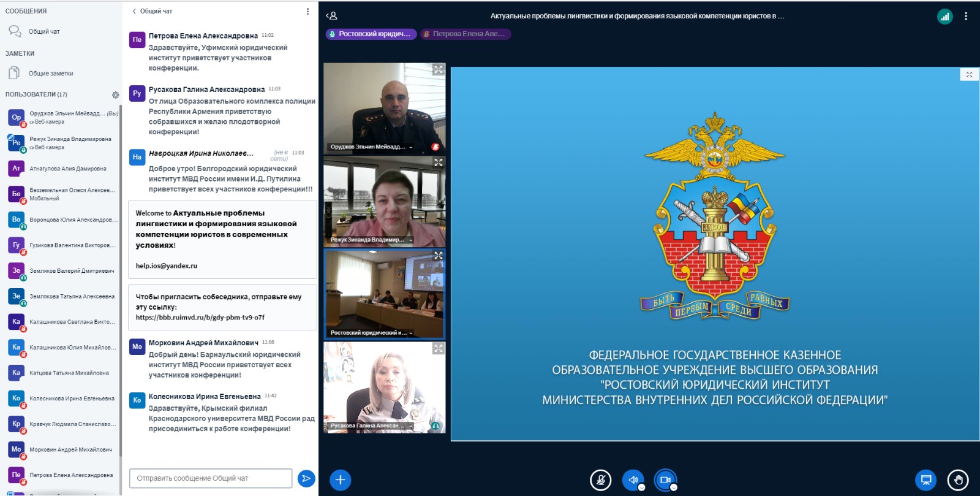This screenshot has height=496, width=980.
Task: Select user Воронцова Юлия Александров
Action: coord(61,219)
